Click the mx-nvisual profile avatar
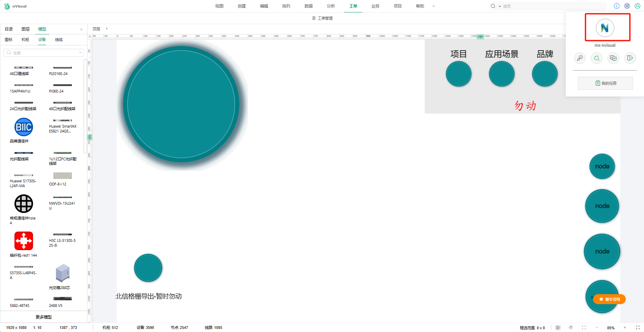Image resolution: width=644 pixels, height=332 pixels. click(605, 28)
